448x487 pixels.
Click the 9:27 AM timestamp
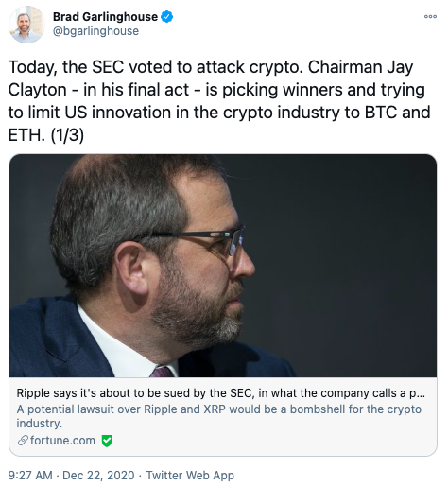[30, 475]
